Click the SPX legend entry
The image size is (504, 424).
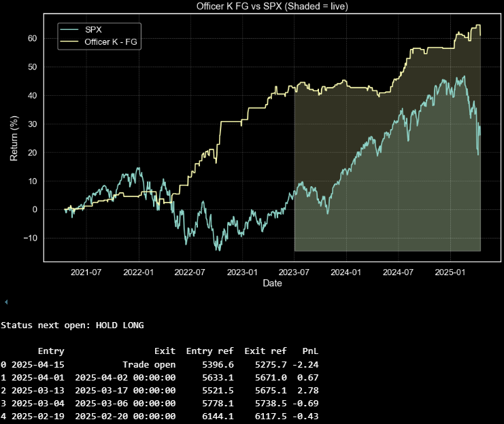pyautogui.click(x=81, y=30)
